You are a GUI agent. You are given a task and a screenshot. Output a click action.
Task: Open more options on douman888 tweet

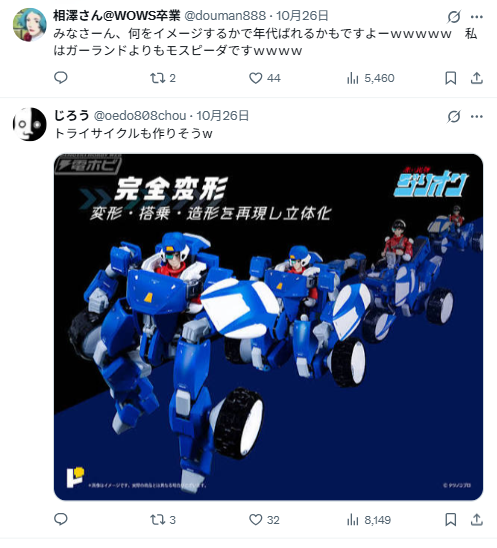pyautogui.click(x=477, y=16)
